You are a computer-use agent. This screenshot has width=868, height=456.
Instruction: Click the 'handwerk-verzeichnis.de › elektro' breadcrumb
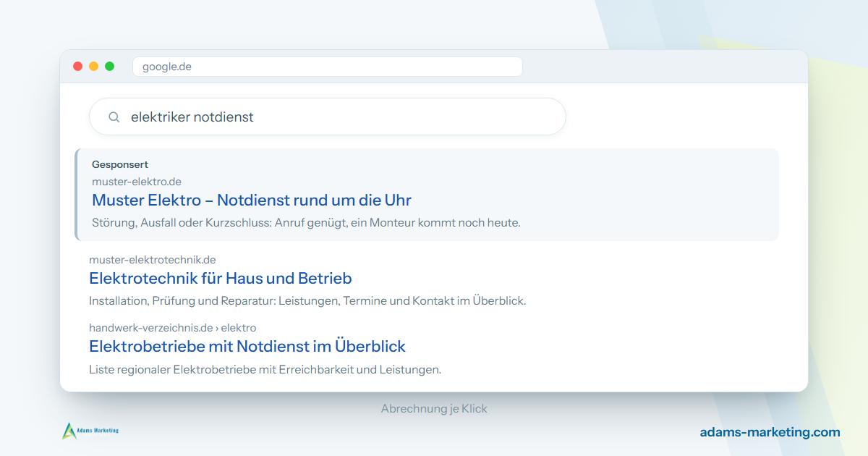[x=173, y=328]
